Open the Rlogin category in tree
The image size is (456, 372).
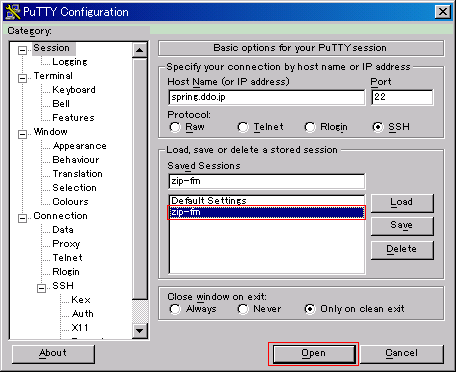66,272
